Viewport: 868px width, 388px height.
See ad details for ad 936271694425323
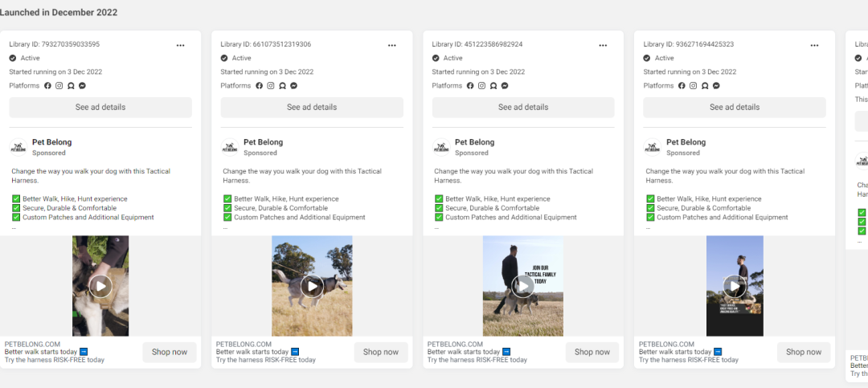coord(735,108)
